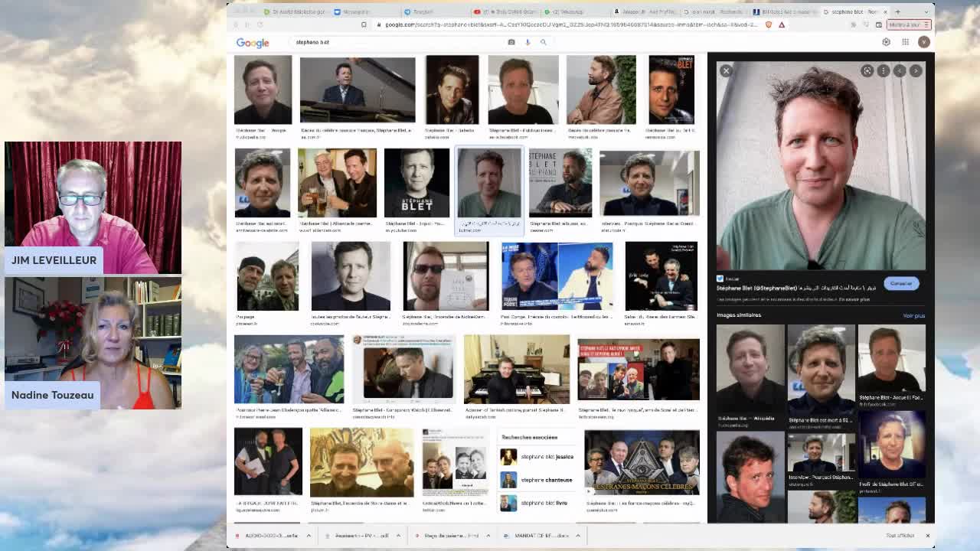Close the downloads bar
This screenshot has height=551, width=980.
click(927, 536)
